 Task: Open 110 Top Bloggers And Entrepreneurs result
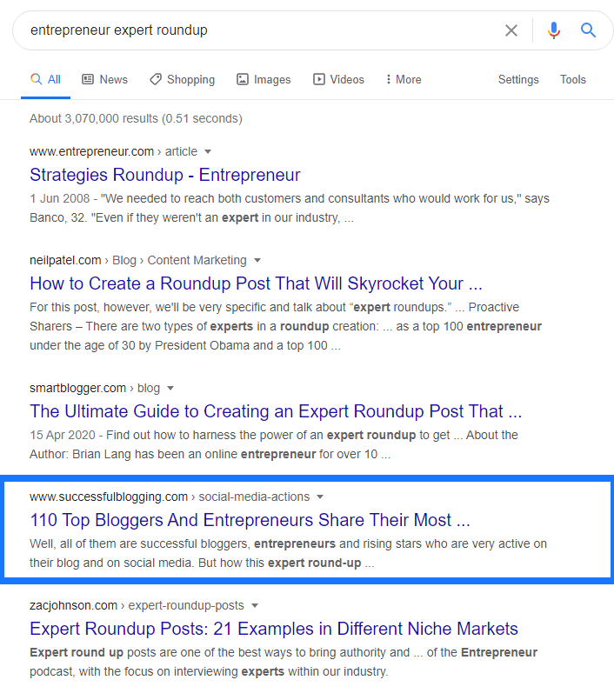coord(250,520)
